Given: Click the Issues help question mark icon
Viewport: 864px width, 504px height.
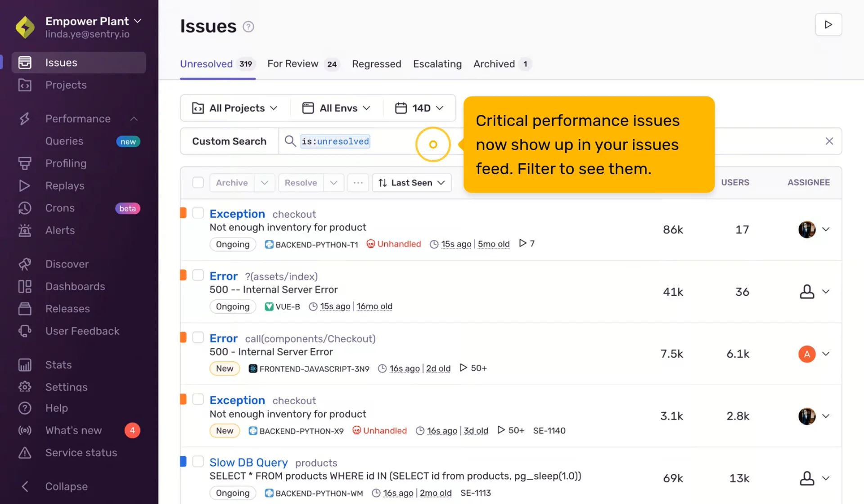Looking at the screenshot, I should click(x=248, y=27).
